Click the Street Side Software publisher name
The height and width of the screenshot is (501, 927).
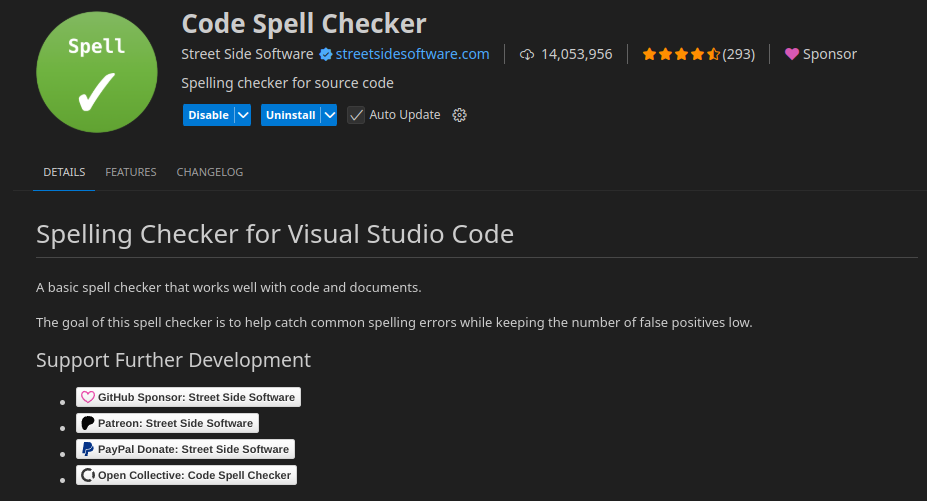[x=248, y=54]
